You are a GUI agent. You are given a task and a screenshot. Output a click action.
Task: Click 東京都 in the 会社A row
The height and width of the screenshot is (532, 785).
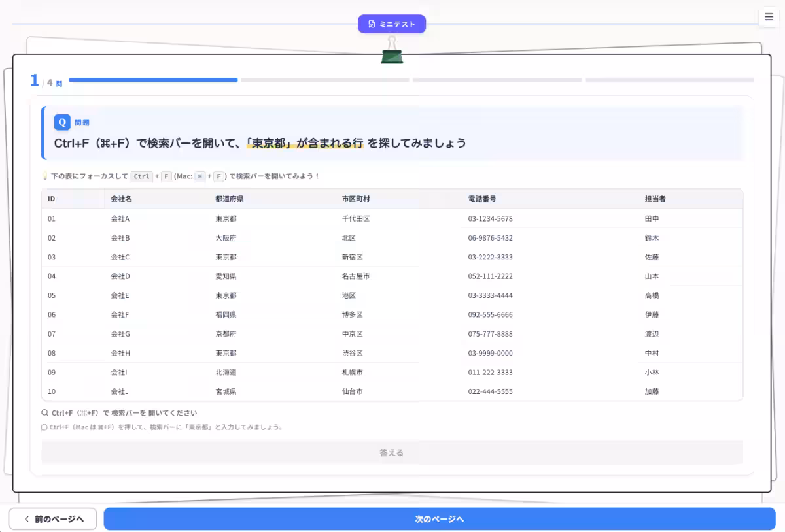click(226, 218)
